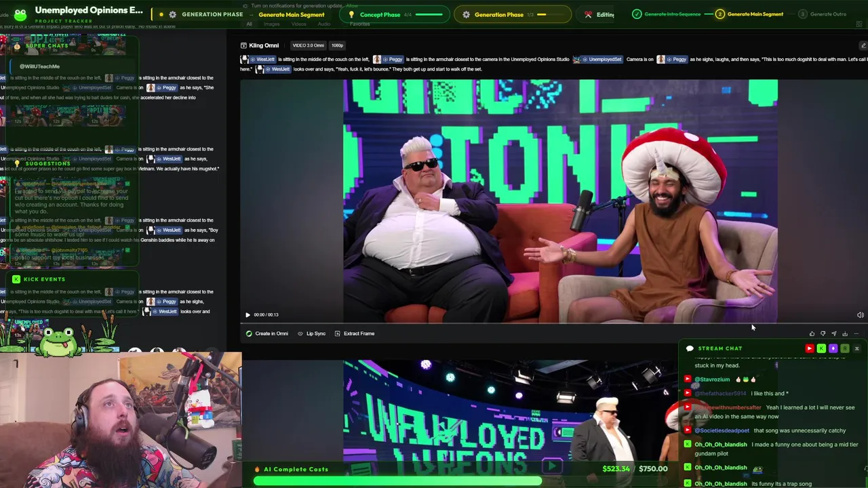Click the green checkmark step for Generate Intro Sequence

click(636, 14)
